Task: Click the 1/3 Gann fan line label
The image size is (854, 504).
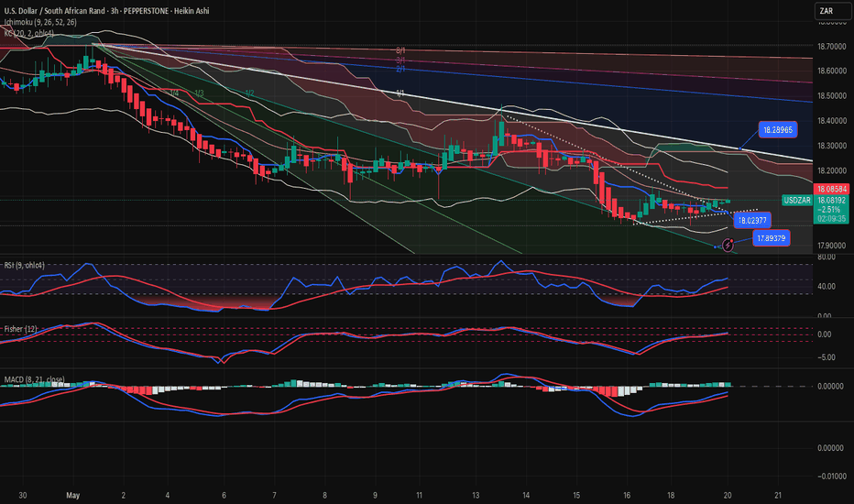Action: (200, 93)
